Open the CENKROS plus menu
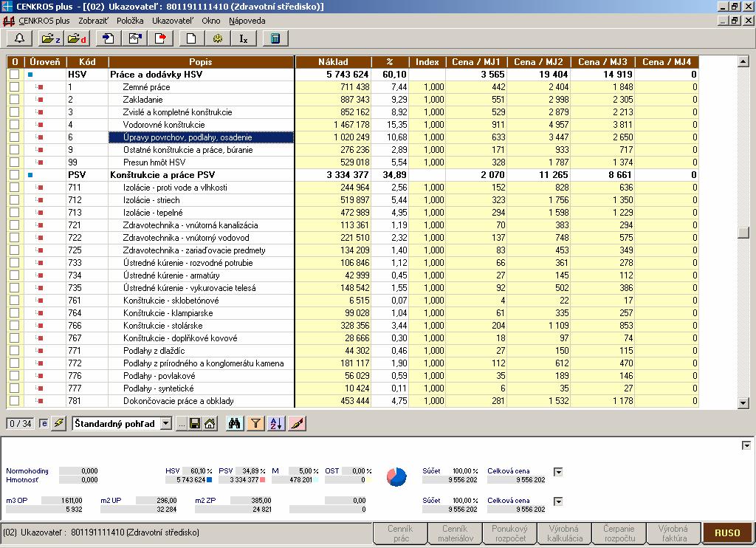Image resolution: width=756 pixels, height=548 pixels. 44,21
